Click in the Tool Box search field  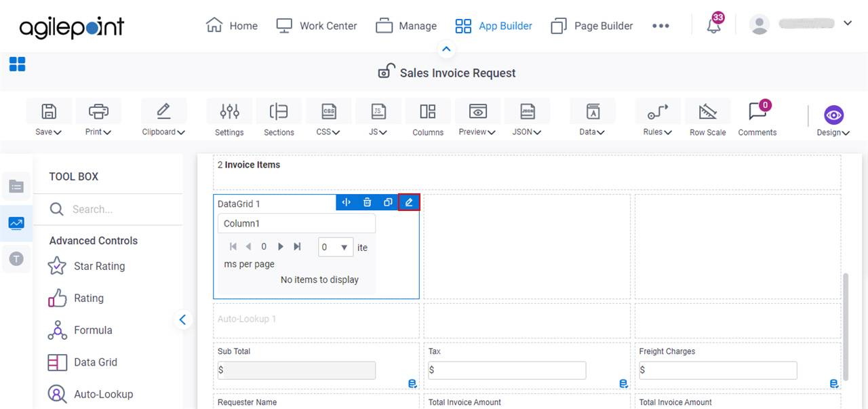pyautogui.click(x=108, y=209)
